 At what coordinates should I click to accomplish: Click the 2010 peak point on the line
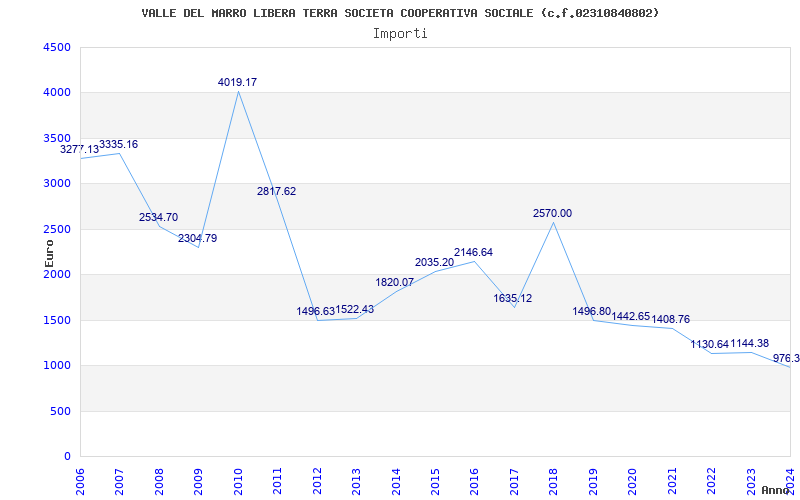click(x=238, y=91)
